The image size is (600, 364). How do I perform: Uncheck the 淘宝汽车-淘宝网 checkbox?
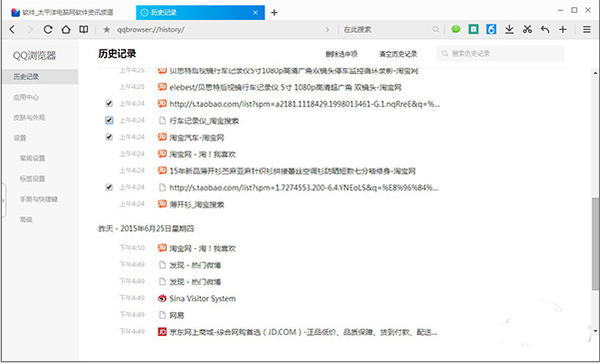click(109, 137)
